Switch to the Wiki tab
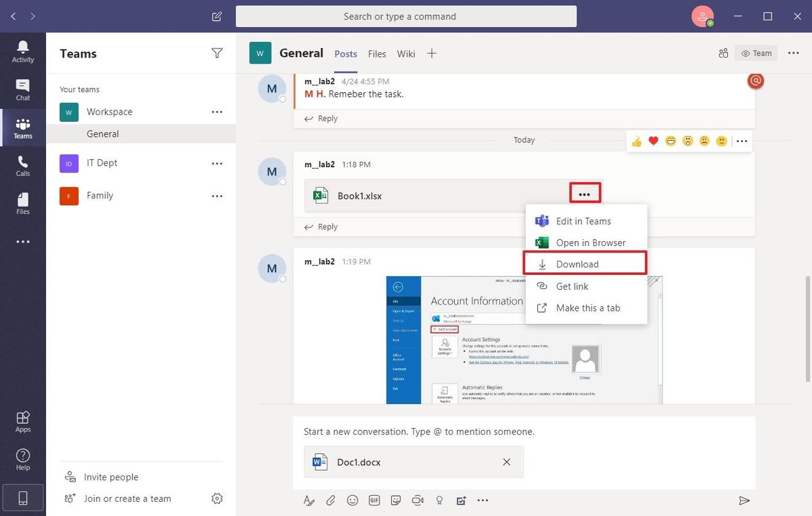 (405, 53)
